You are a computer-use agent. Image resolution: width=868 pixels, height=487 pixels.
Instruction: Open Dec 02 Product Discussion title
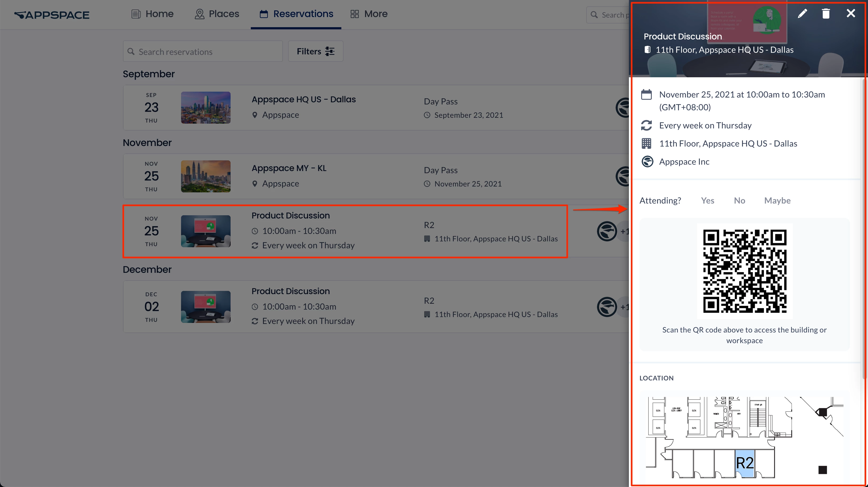[x=290, y=291]
